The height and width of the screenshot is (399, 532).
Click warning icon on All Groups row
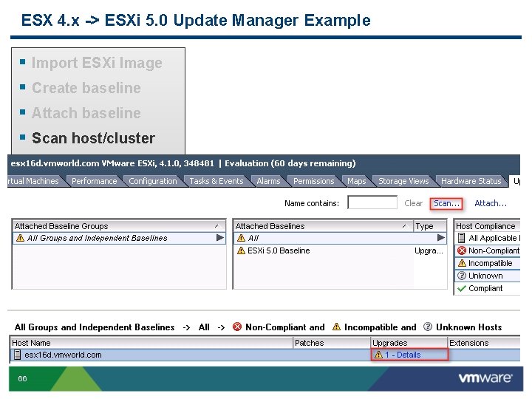[x=21, y=238]
